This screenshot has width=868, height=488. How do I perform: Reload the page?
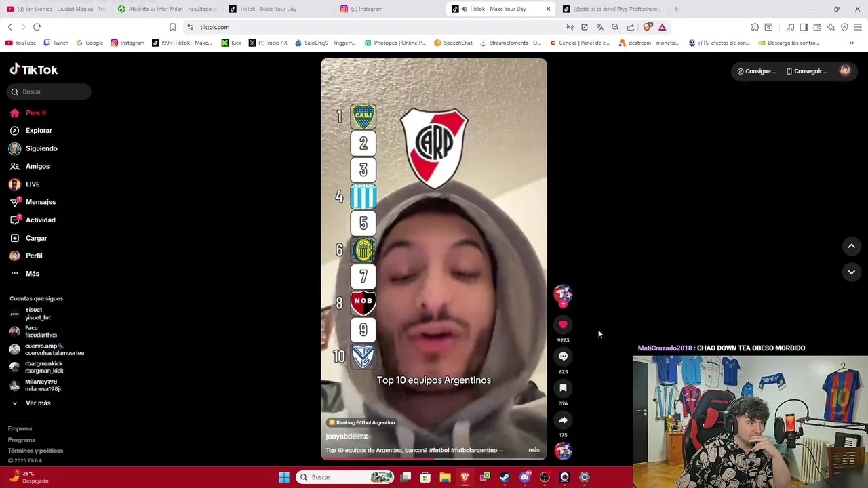coord(37,27)
